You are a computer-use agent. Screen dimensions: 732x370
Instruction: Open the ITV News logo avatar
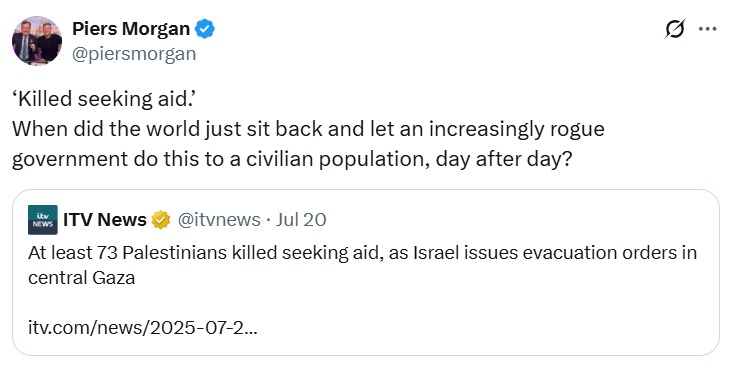pyautogui.click(x=43, y=220)
